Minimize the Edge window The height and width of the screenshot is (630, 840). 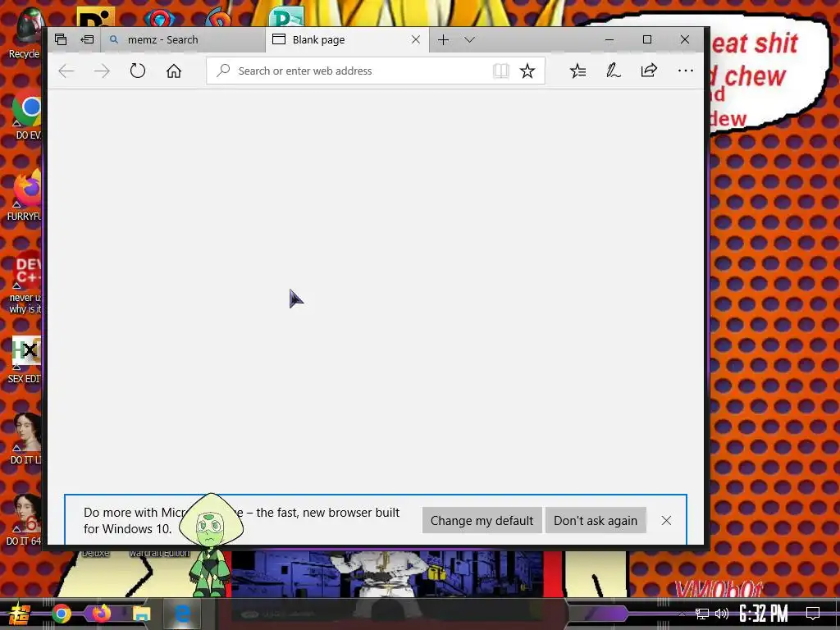609,39
